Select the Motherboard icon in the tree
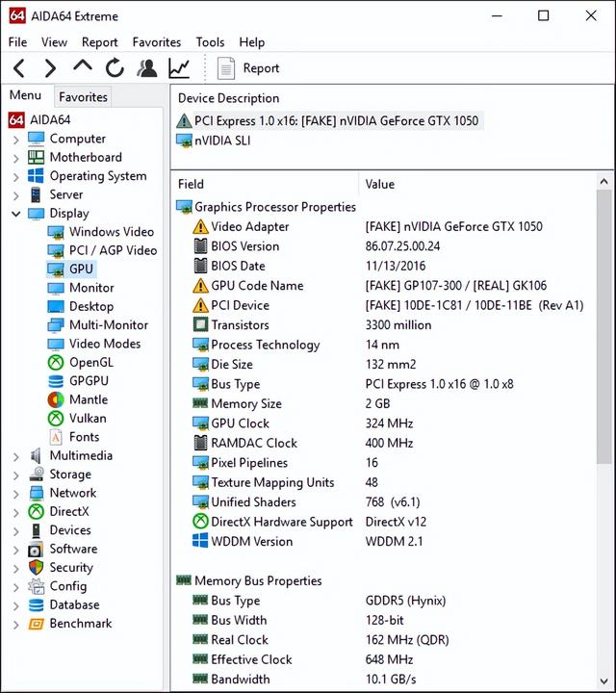Viewport: 616px width, 693px height. 36,157
